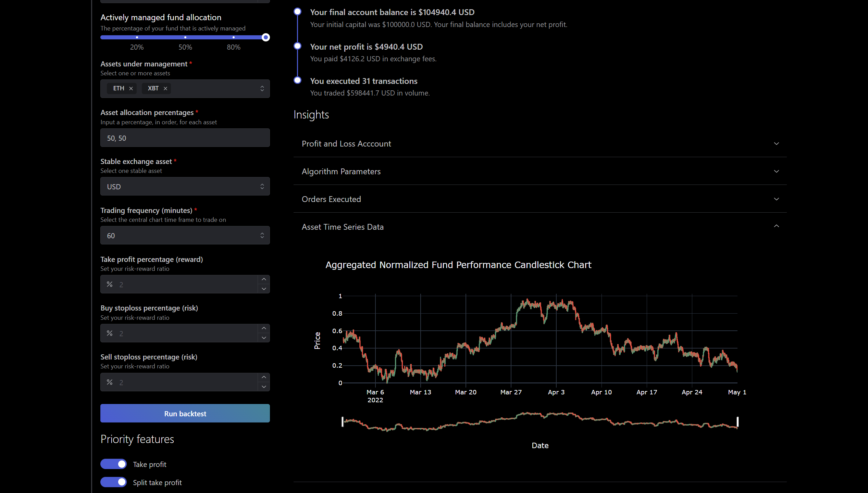Image resolution: width=868 pixels, height=493 pixels.
Task: Run the backtest
Action: pyautogui.click(x=185, y=413)
